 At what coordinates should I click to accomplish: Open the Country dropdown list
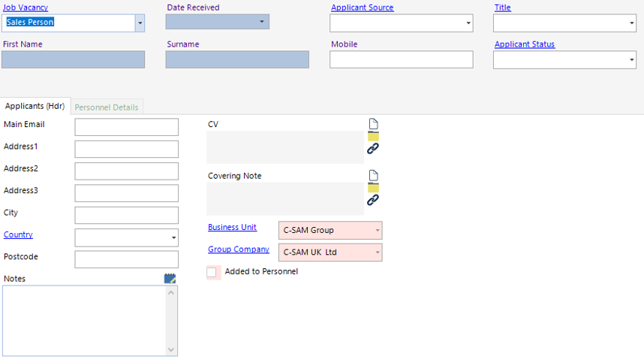[174, 238]
